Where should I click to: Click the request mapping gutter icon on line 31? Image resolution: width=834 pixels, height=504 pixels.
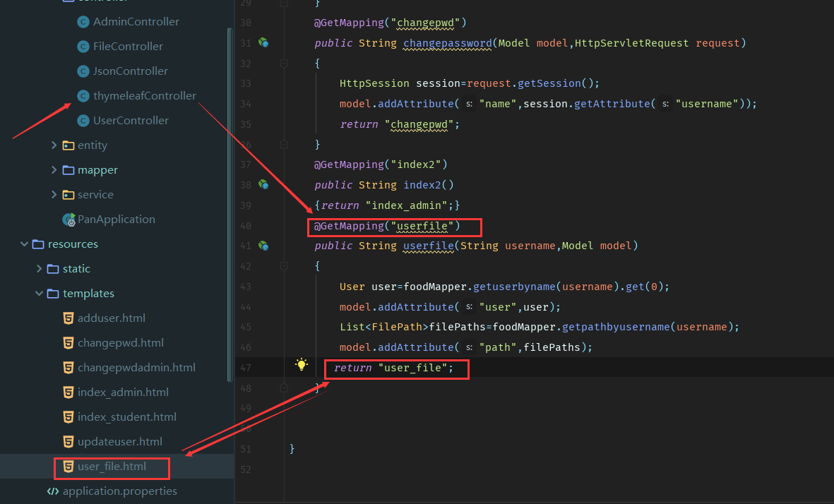pos(263,42)
